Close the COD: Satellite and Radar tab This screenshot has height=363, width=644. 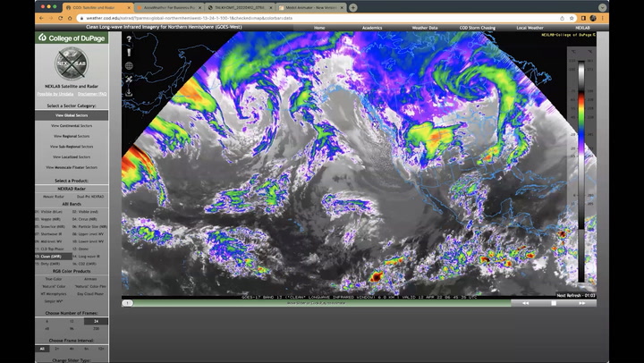(x=130, y=7)
